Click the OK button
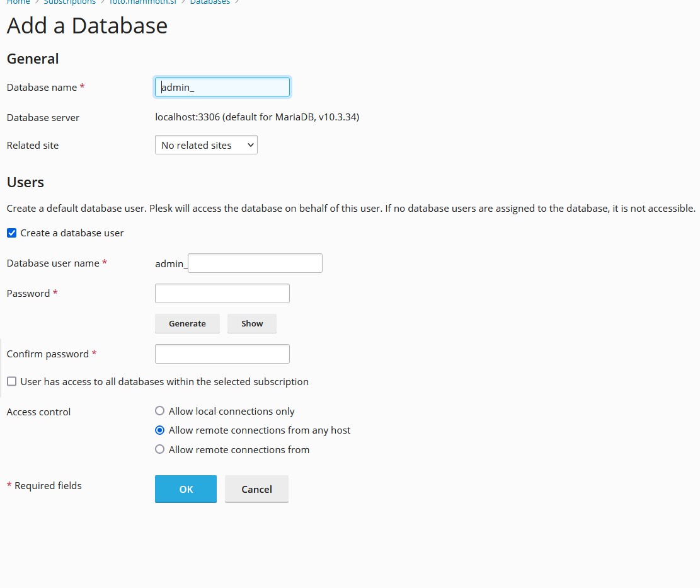Screen dimensions: 700x588 pos(186,489)
